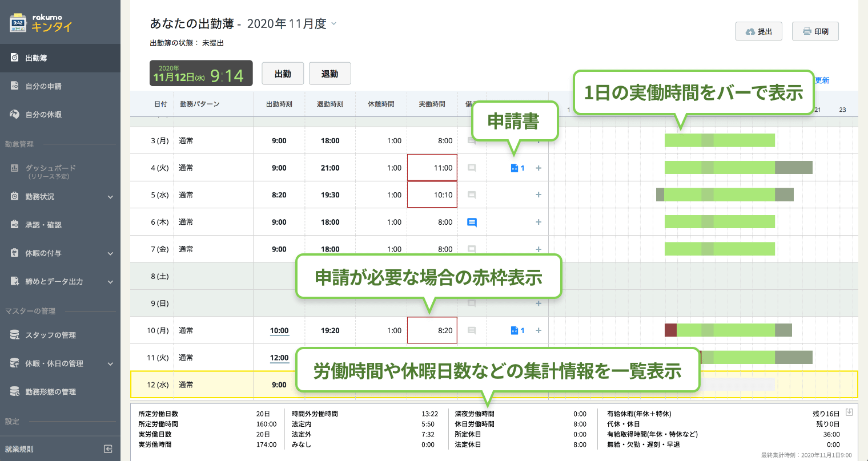Viewport: 868px width, 461px height.
Task: Add an application with plus on 10 (月)
Action: (x=539, y=331)
